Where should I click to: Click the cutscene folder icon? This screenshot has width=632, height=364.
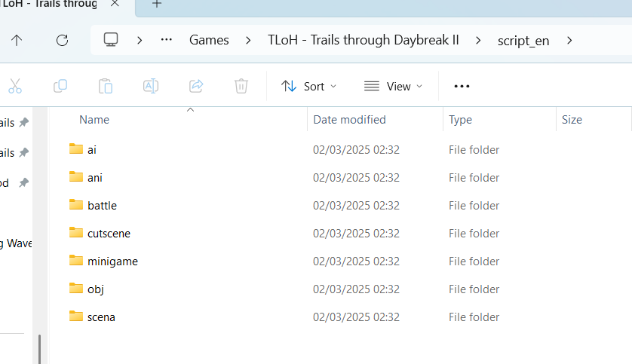pos(75,232)
